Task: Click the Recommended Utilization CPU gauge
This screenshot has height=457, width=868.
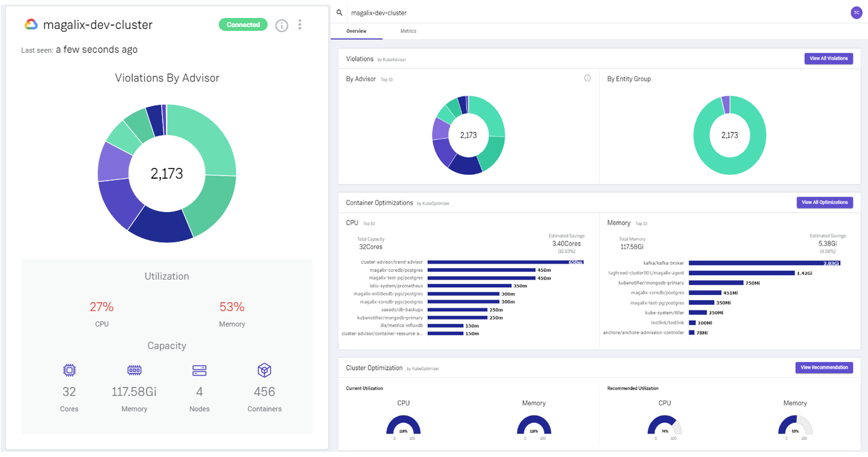Action: coord(665,426)
